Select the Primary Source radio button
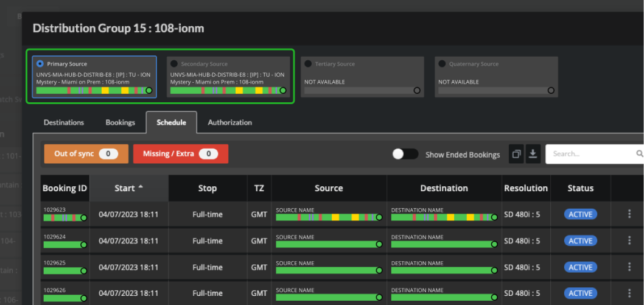This screenshot has width=644, height=305. click(x=40, y=64)
